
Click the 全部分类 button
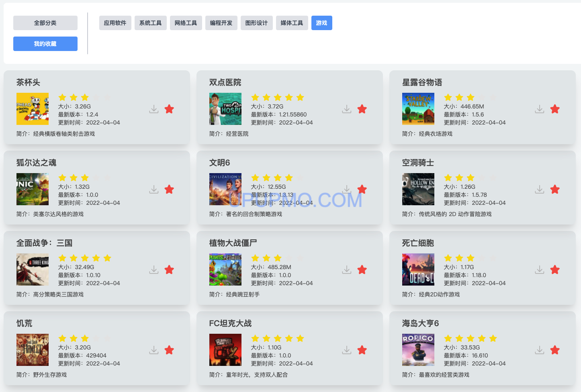click(x=45, y=23)
